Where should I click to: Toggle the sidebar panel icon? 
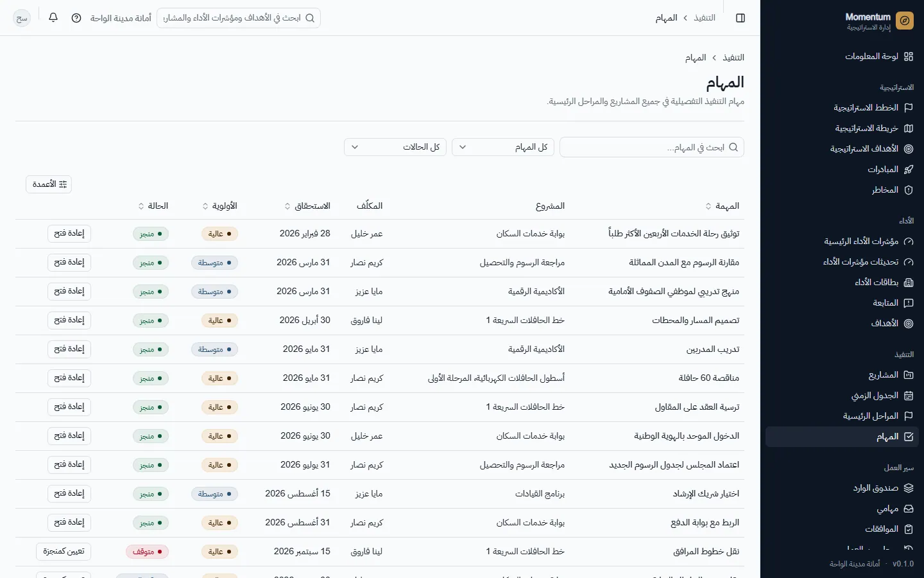740,18
